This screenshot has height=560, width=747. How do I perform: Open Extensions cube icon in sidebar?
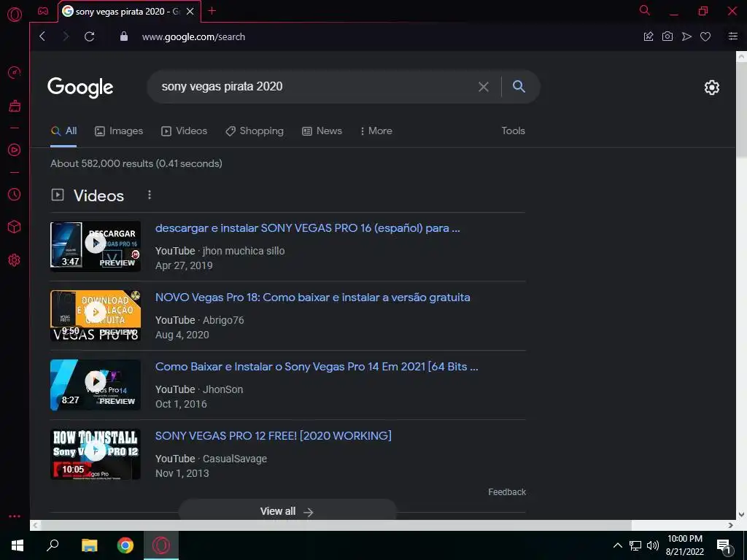[x=15, y=227]
